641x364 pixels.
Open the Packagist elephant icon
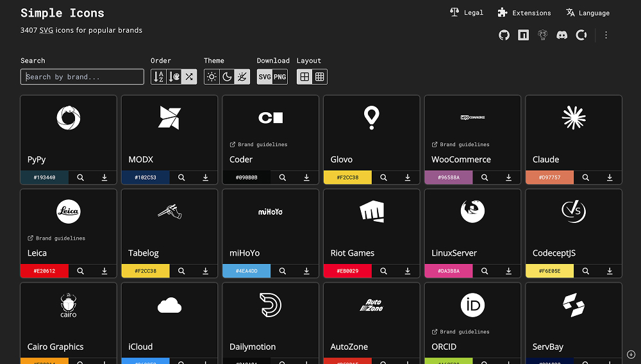[x=542, y=35]
